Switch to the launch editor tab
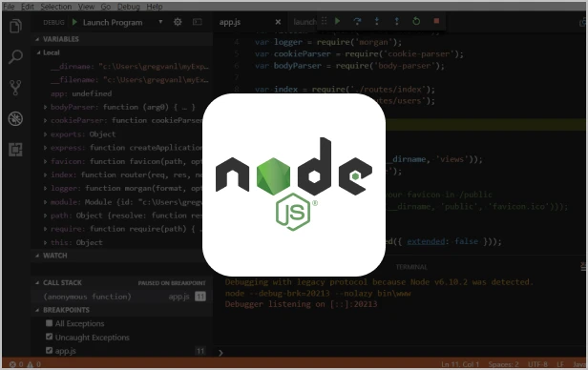This screenshot has height=370, width=588. coord(304,22)
